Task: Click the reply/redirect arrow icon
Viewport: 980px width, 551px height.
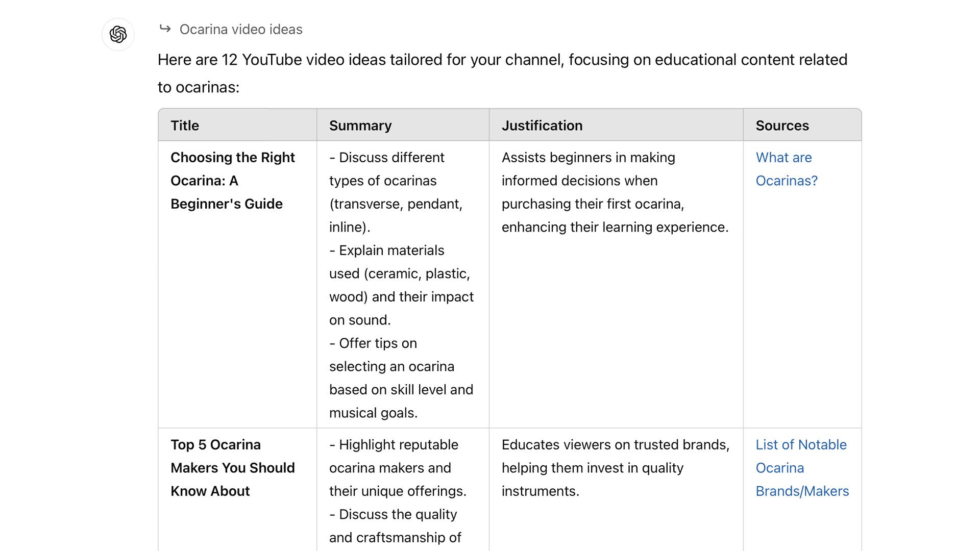Action: coord(165,29)
